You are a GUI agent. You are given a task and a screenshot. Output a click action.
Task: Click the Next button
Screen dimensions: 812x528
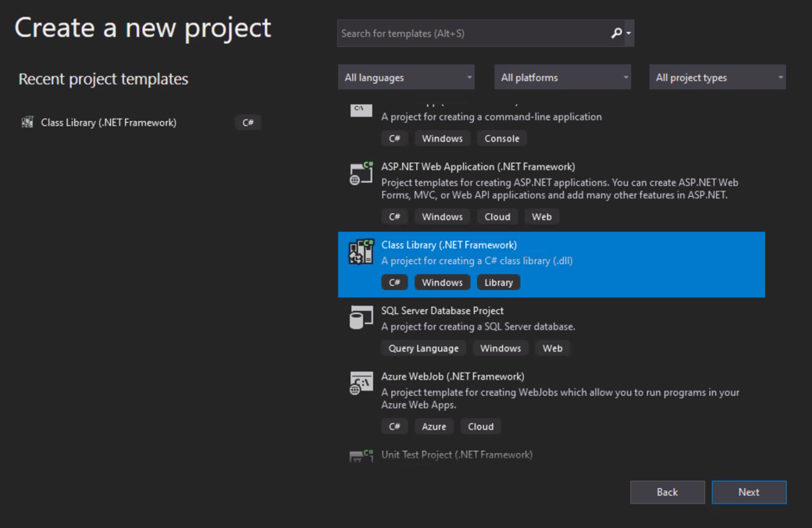click(749, 492)
